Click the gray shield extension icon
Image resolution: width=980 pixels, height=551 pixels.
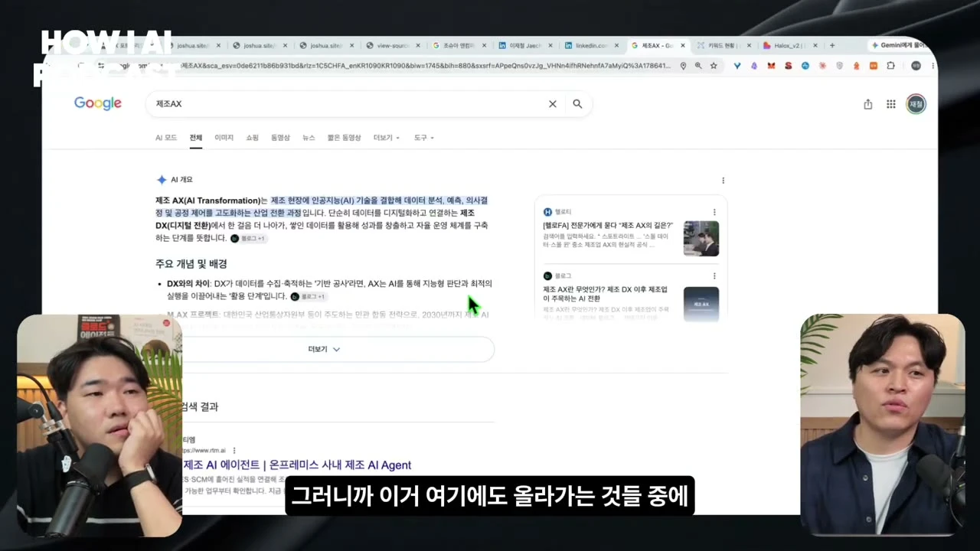(x=840, y=66)
